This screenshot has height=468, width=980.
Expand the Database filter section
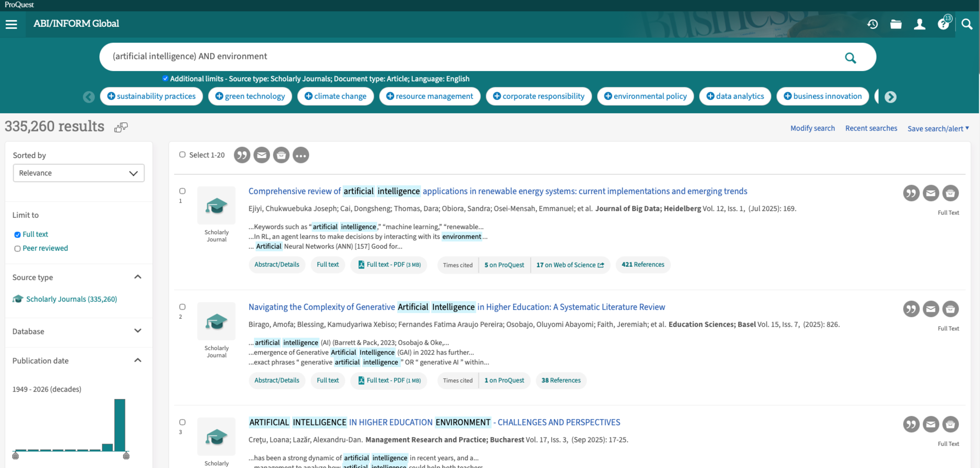(138, 331)
